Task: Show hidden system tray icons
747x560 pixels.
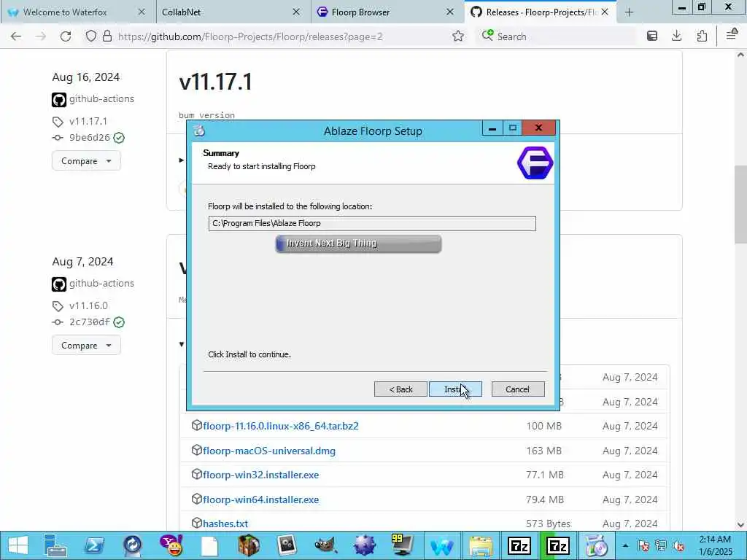Action: [625, 545]
